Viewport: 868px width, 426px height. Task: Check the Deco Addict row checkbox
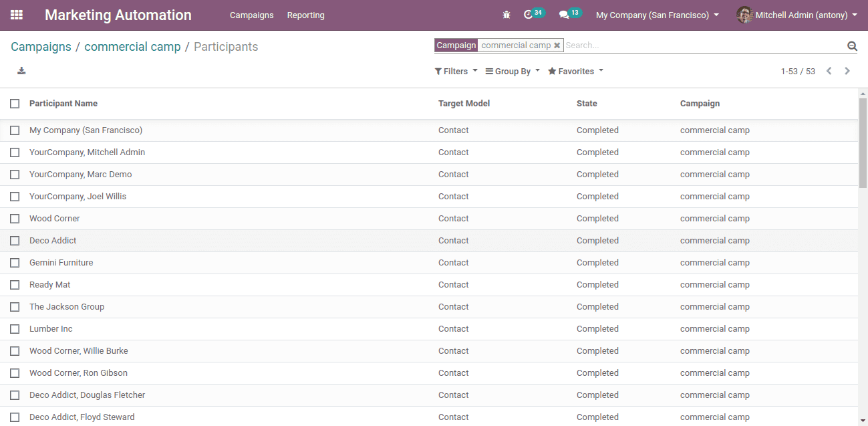pos(15,241)
